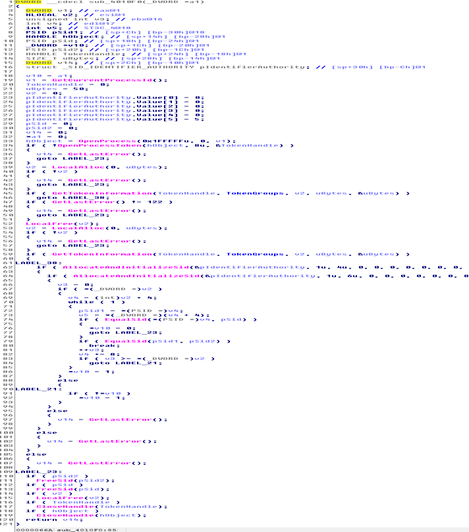Image resolution: width=469 pixels, height=532 pixels.
Task: Place the cursor on the return v14 statement
Action: 54,519
